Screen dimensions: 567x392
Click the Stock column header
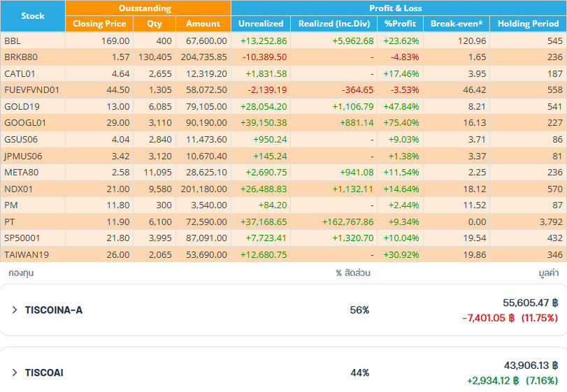(x=33, y=15)
